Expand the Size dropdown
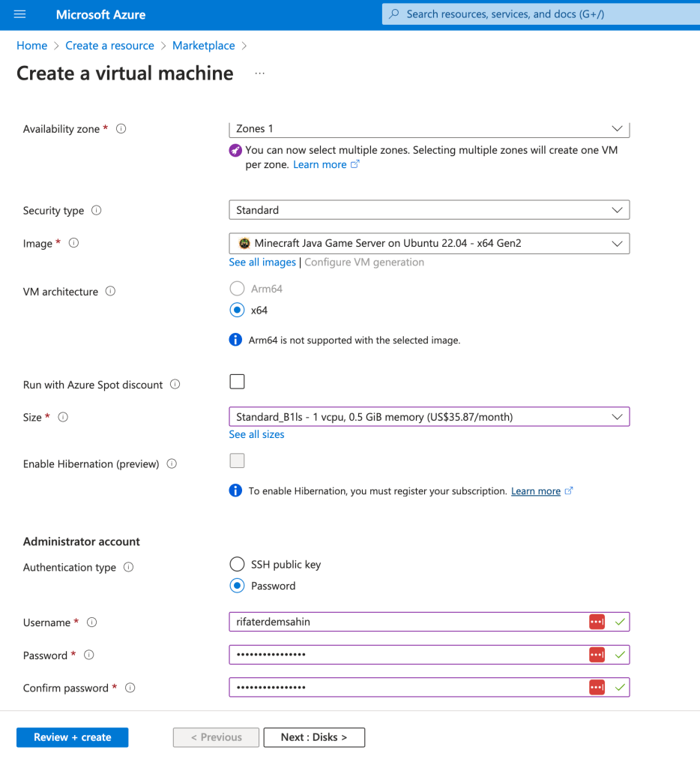Viewport: 700px width, 768px height. tap(429, 417)
